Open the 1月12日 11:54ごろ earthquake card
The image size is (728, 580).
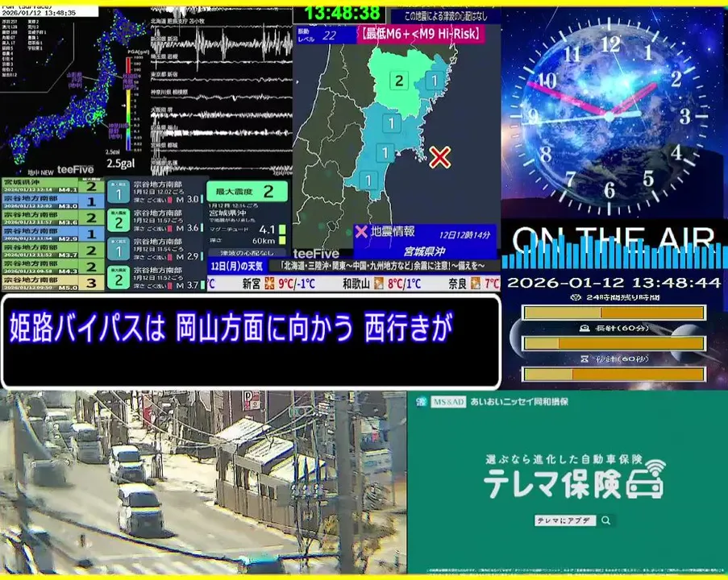[x=156, y=250]
